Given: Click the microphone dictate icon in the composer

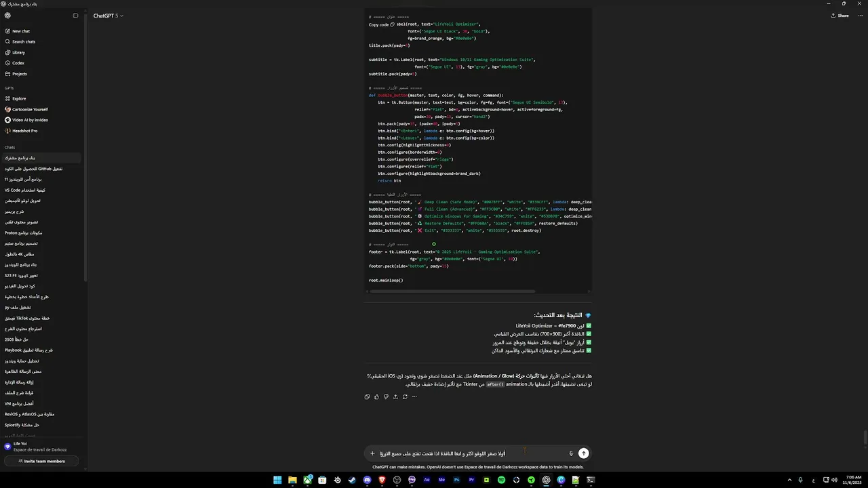Looking at the screenshot, I should [571, 453].
